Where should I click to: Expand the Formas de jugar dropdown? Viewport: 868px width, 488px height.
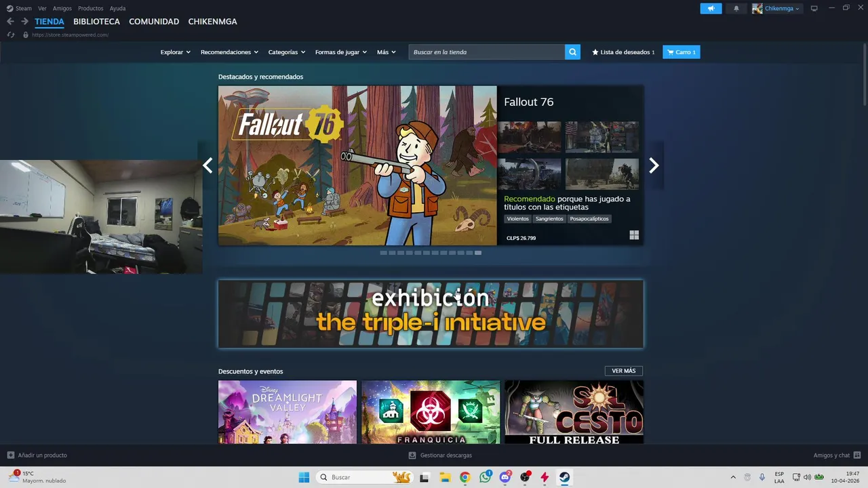[340, 52]
